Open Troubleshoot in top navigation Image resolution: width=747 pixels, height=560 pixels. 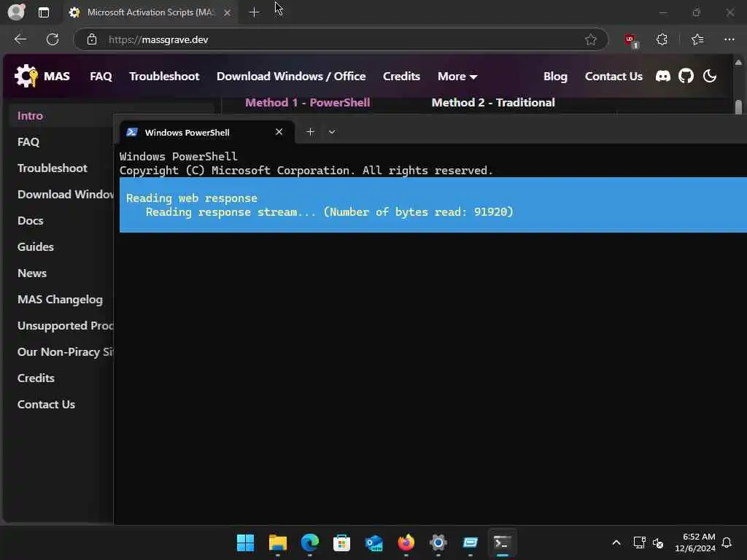[164, 76]
